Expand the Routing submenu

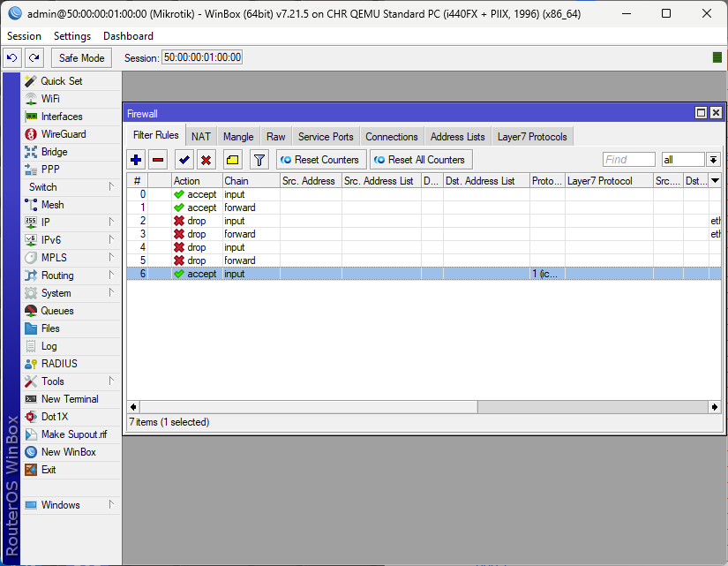[x=111, y=275]
